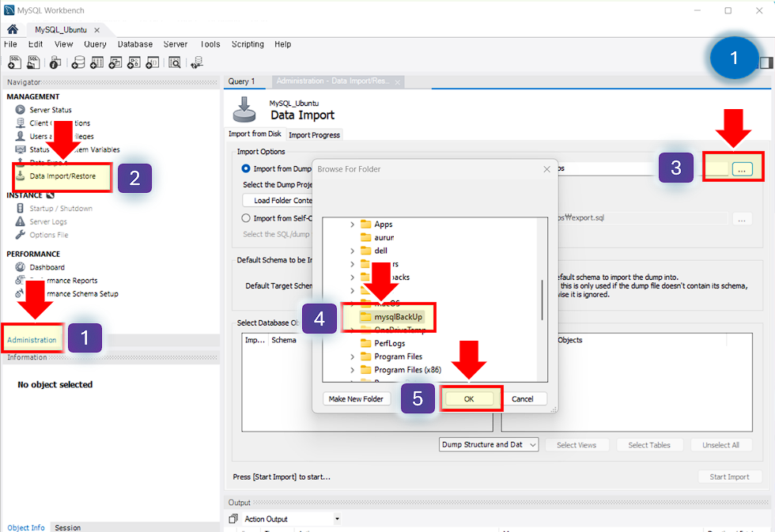
Task: Reconnect to DBMS toolbar icon
Action: 197,62
